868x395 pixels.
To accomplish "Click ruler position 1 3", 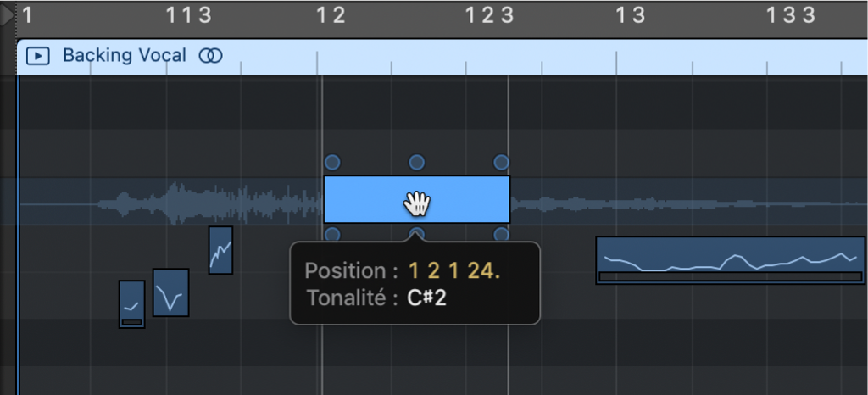I will (x=630, y=14).
